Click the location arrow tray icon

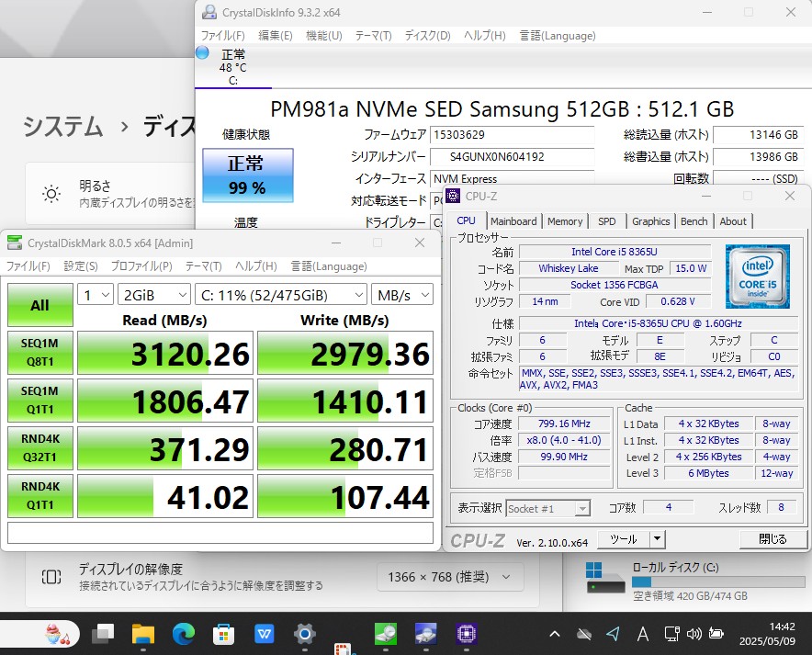614,634
